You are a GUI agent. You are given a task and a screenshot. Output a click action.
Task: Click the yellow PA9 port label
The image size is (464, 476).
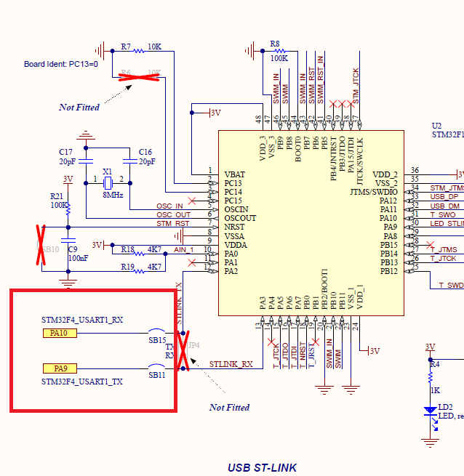[60, 368]
